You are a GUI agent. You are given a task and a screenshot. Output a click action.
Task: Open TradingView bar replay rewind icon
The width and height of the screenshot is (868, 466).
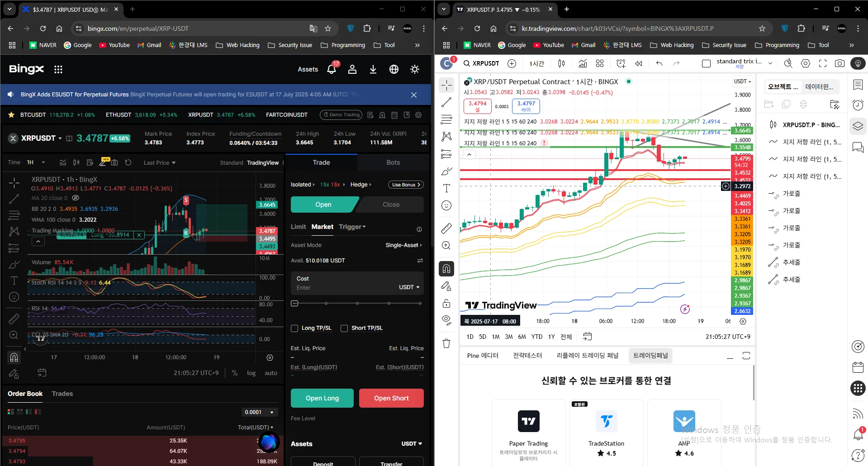tap(639, 63)
